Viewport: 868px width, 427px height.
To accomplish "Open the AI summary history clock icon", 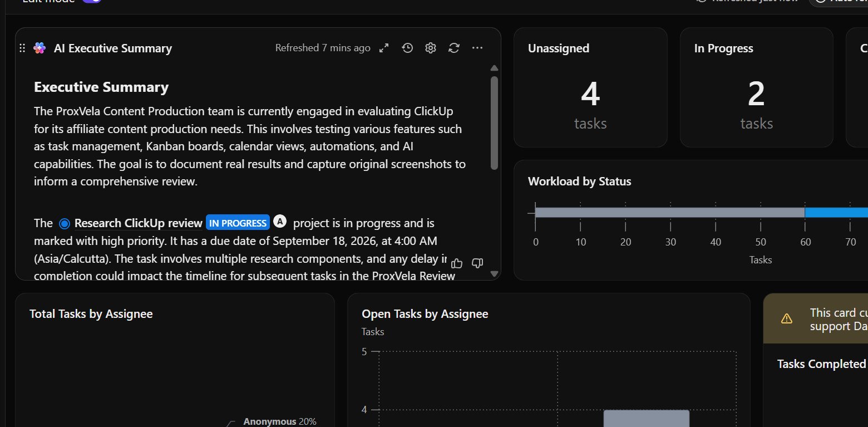I will (x=407, y=48).
